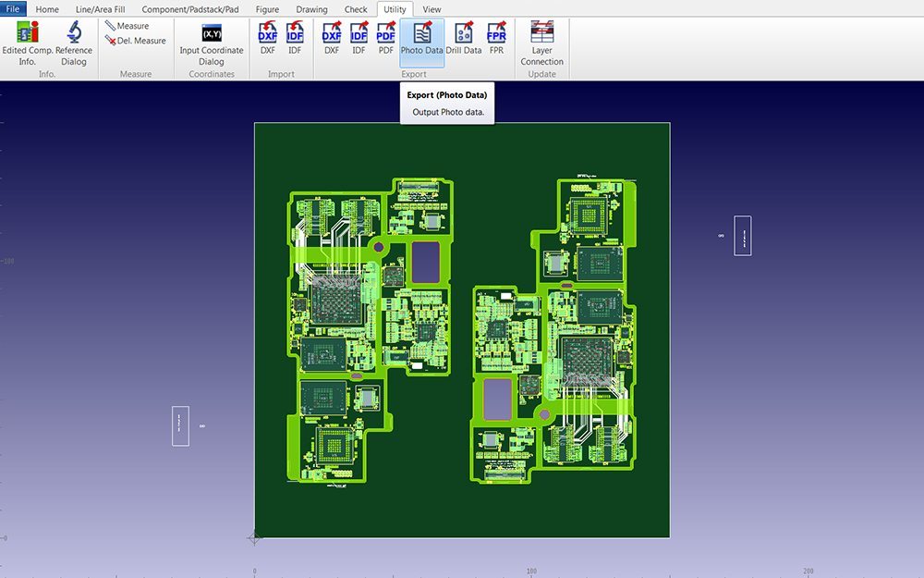Export Photo Data from the Utility ribbon
924x578 pixels.
coord(421,42)
